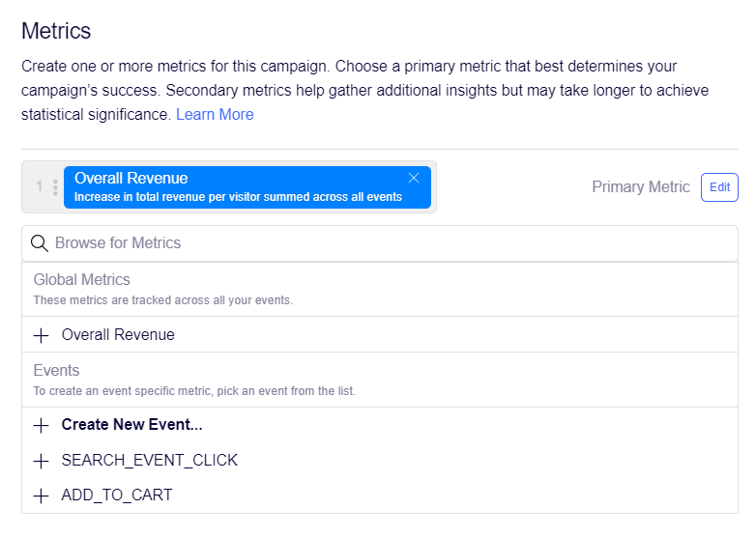
Task: Click the plus icon next to SEARCH_EVENT_CLICK
Action: coord(41,461)
